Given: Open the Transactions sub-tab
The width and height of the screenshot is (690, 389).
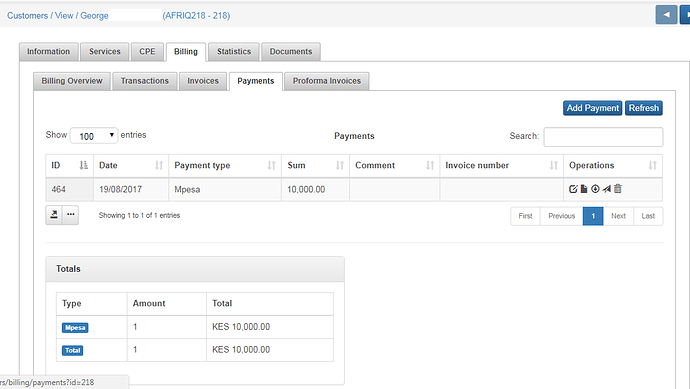Looking at the screenshot, I should click(145, 81).
